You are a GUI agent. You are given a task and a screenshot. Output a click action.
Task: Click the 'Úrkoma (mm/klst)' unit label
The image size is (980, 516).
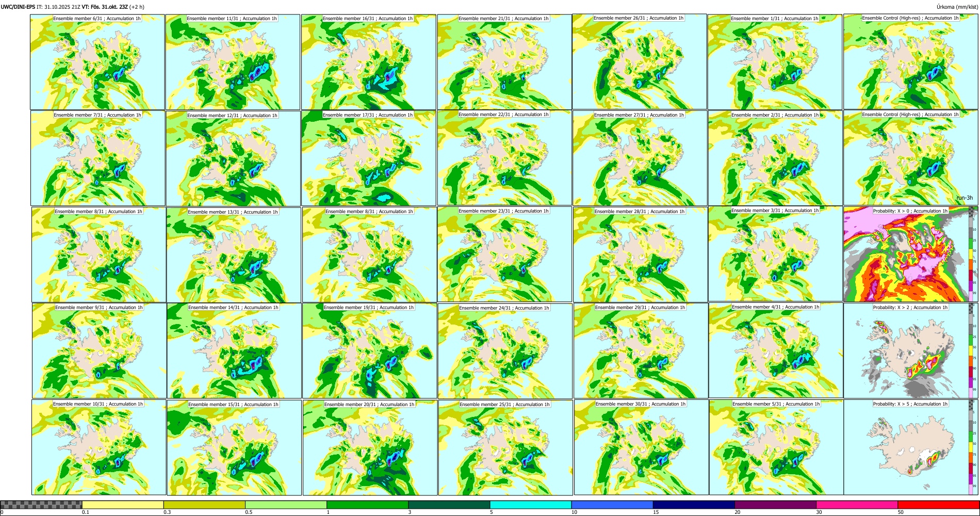(957, 7)
